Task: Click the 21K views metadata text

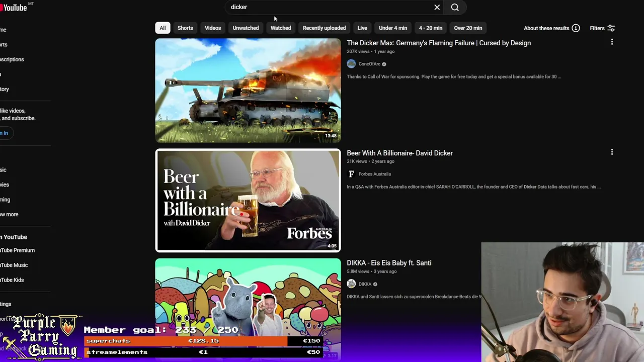Action: (x=357, y=161)
